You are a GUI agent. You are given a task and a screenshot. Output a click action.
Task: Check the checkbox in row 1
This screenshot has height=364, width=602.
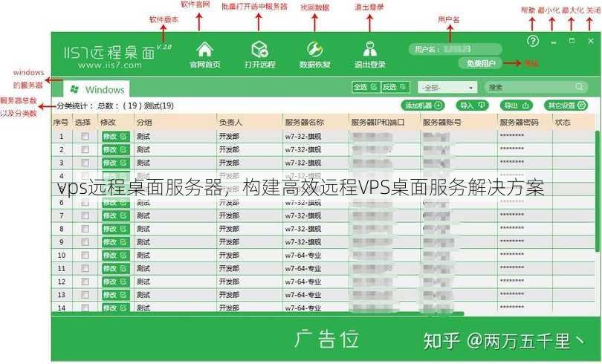[85, 136]
